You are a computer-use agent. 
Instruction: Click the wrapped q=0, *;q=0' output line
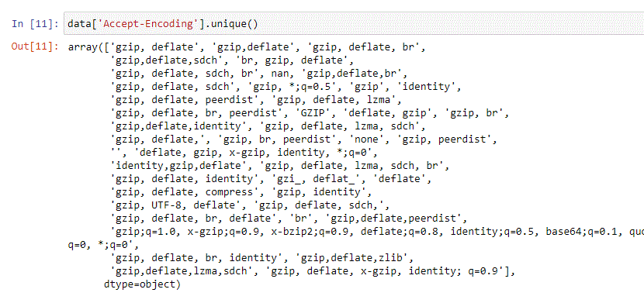click(103, 245)
